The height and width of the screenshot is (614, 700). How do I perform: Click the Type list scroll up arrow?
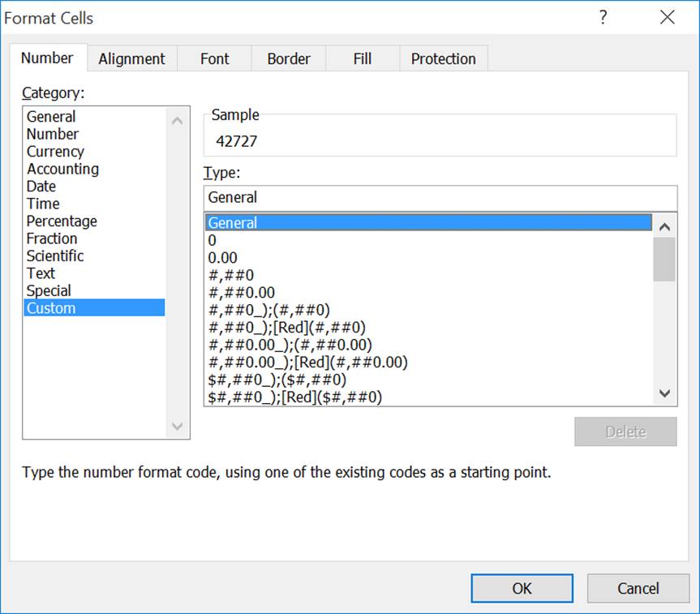(665, 227)
